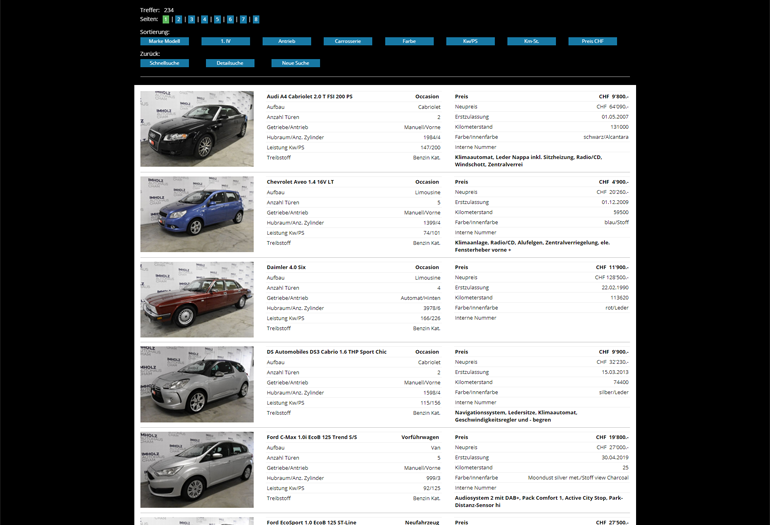The height and width of the screenshot is (525, 770).
Task: Click Neufahrzeug label on Ford EcoSport
Action: [422, 522]
